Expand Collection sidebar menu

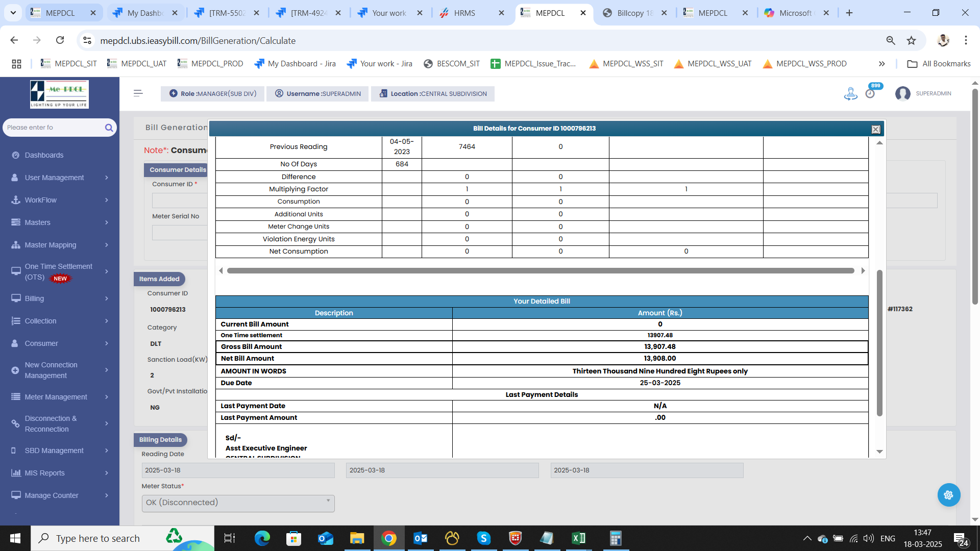click(x=60, y=321)
